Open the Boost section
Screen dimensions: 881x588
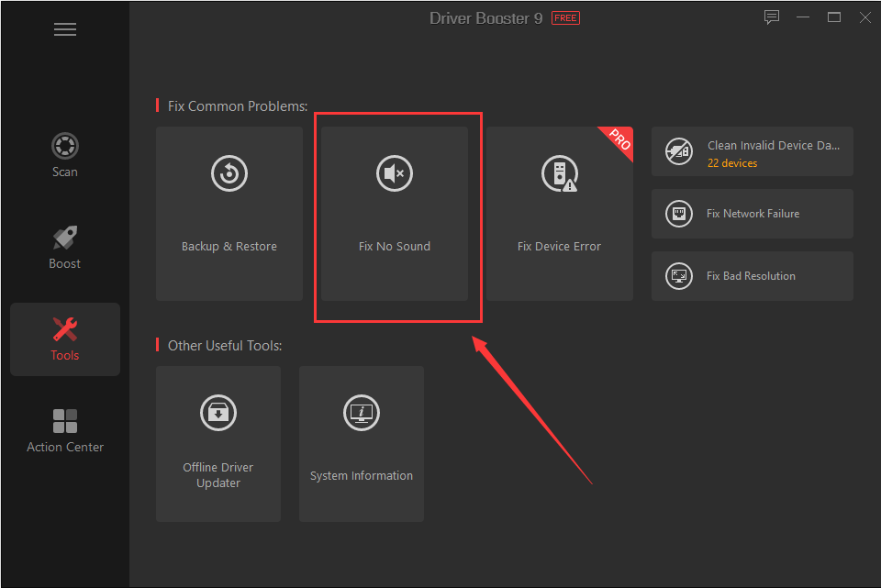pyautogui.click(x=64, y=248)
